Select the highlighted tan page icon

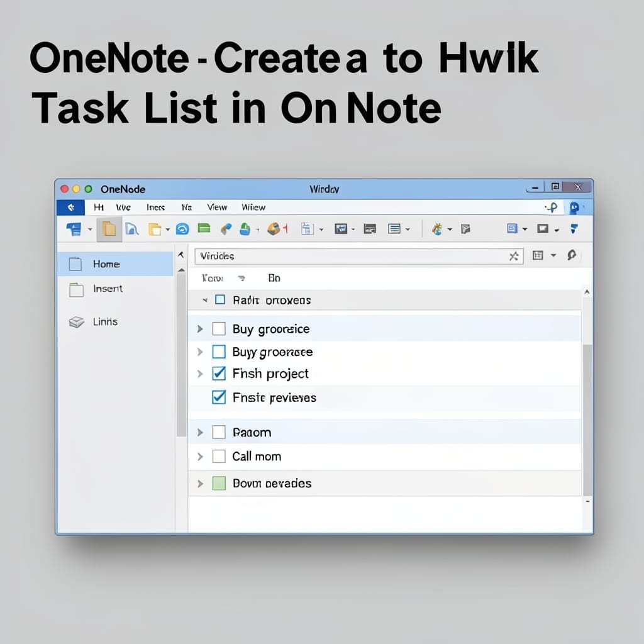pyautogui.click(x=109, y=229)
